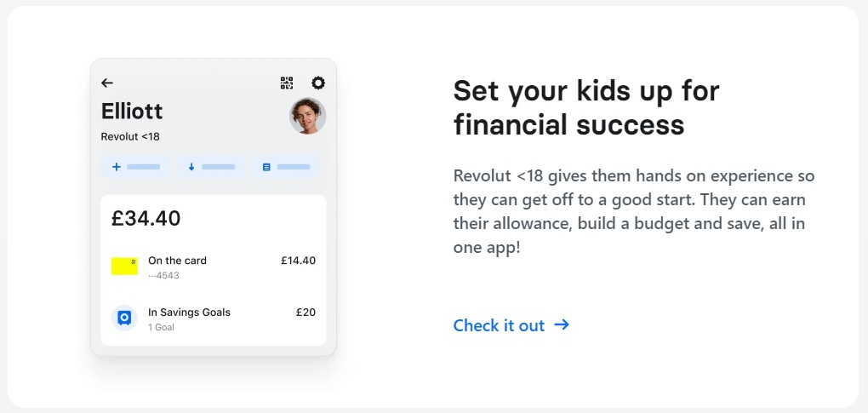Screen dimensions: 868x413
Task: Click the £20 savings amount
Action: tap(306, 313)
